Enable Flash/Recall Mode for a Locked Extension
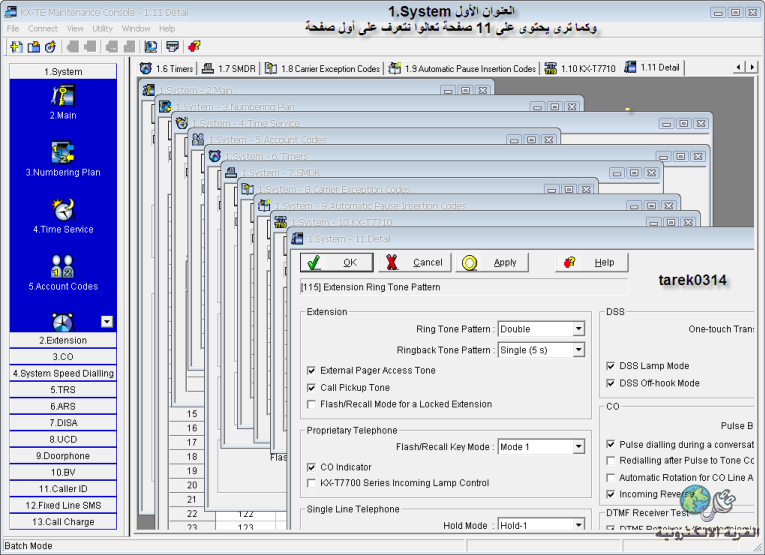Screen dimensions: 765x555 [x=311, y=404]
